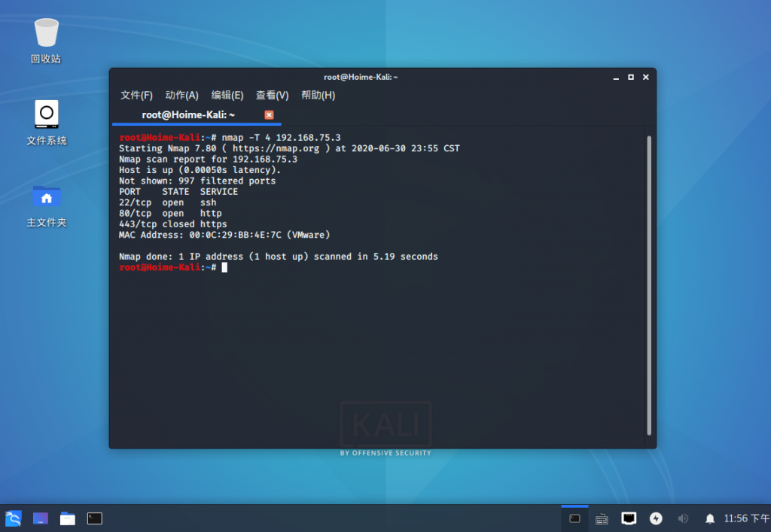Click the MAC Address 00:0C:29:BB:4E:7C line
Image resolution: width=771 pixels, height=532 pixels.
[224, 235]
